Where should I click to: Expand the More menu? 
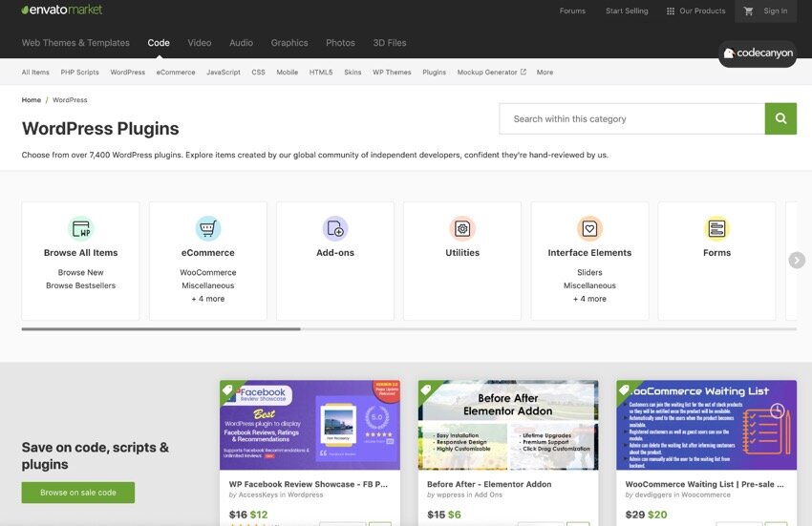(545, 72)
